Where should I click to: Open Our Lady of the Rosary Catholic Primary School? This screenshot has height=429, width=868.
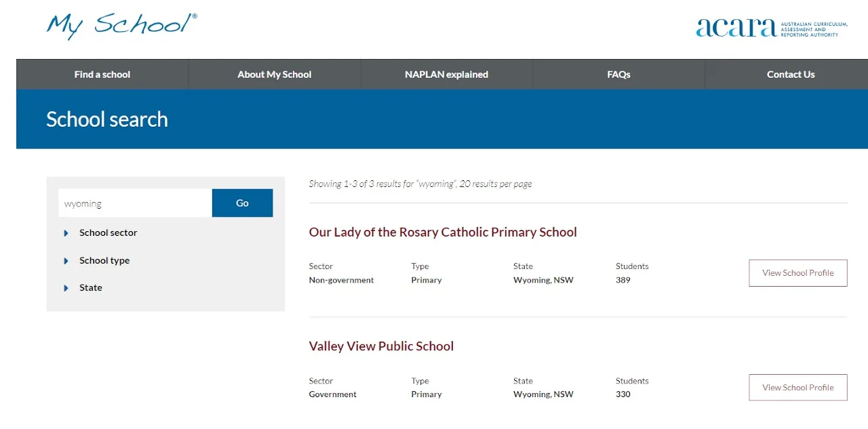coord(443,232)
